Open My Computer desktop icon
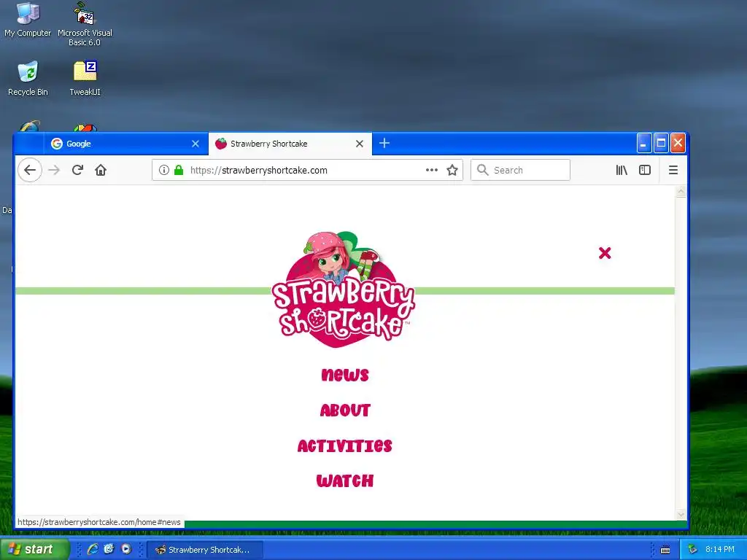The image size is (747, 560). [x=28, y=20]
